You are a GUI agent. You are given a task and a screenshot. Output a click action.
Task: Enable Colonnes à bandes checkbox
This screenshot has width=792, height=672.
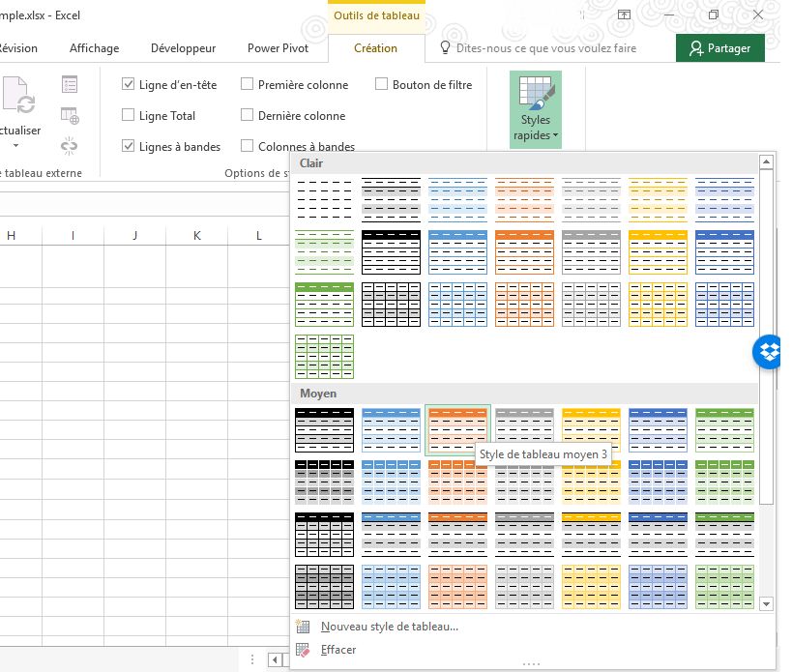(x=247, y=146)
